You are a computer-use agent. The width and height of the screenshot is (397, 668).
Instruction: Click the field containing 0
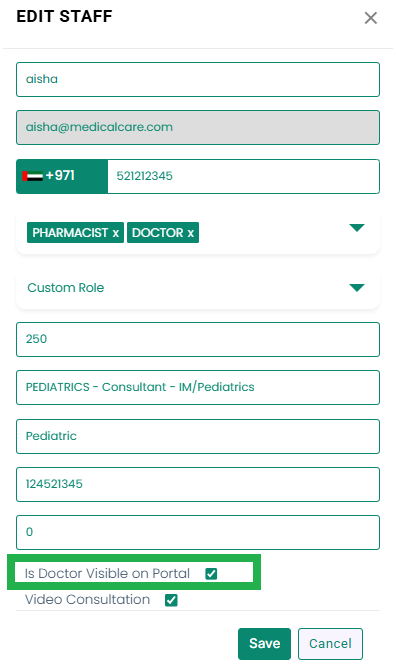pyautogui.click(x=198, y=533)
